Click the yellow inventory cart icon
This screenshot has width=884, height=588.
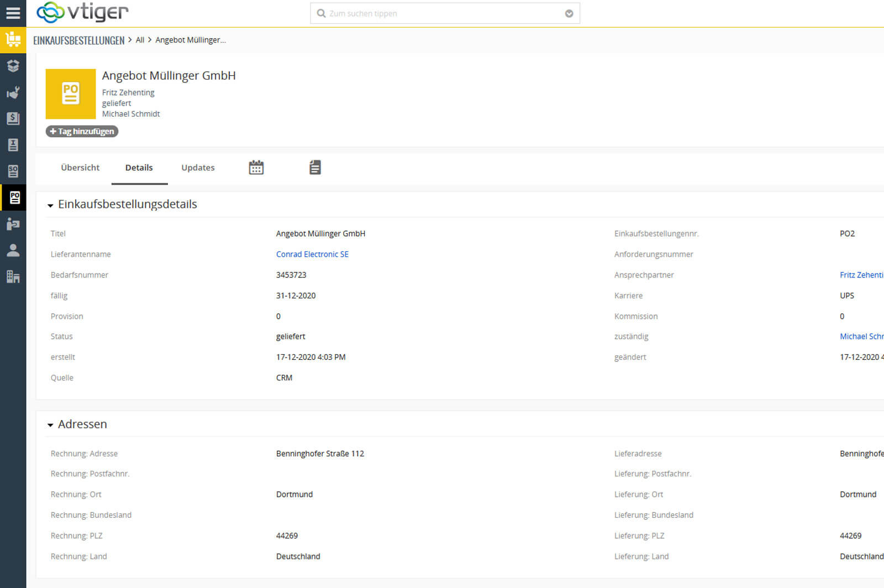pyautogui.click(x=13, y=40)
